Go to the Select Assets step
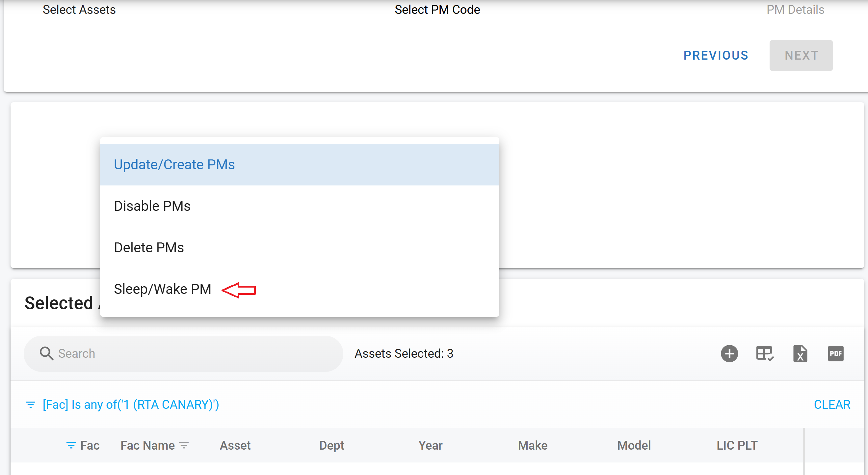Viewport: 868px width, 475px height. coord(79,10)
